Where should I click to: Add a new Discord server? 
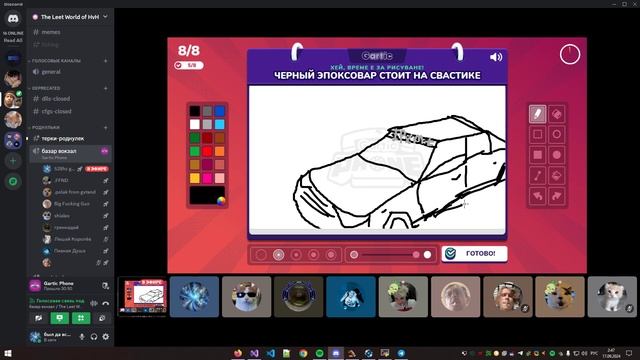[x=13, y=161]
